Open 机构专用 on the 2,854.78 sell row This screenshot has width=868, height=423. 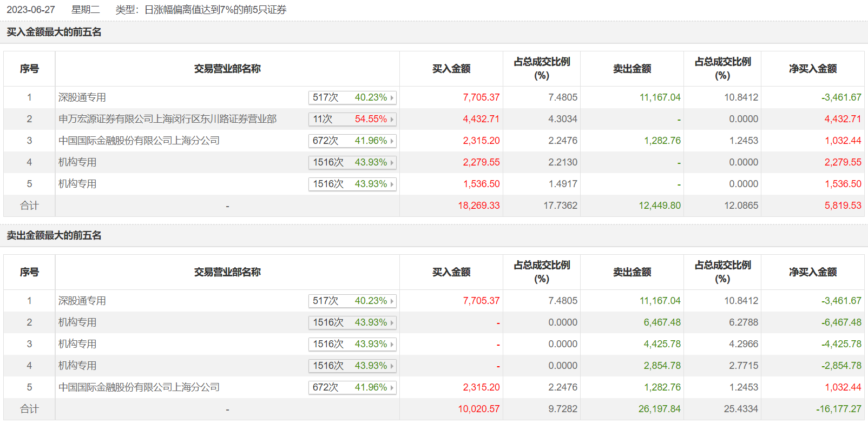point(77,366)
